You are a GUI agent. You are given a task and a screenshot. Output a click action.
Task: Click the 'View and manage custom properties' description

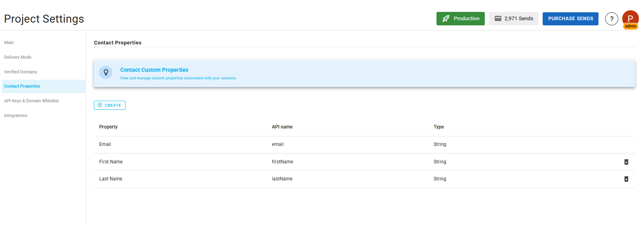(178, 78)
